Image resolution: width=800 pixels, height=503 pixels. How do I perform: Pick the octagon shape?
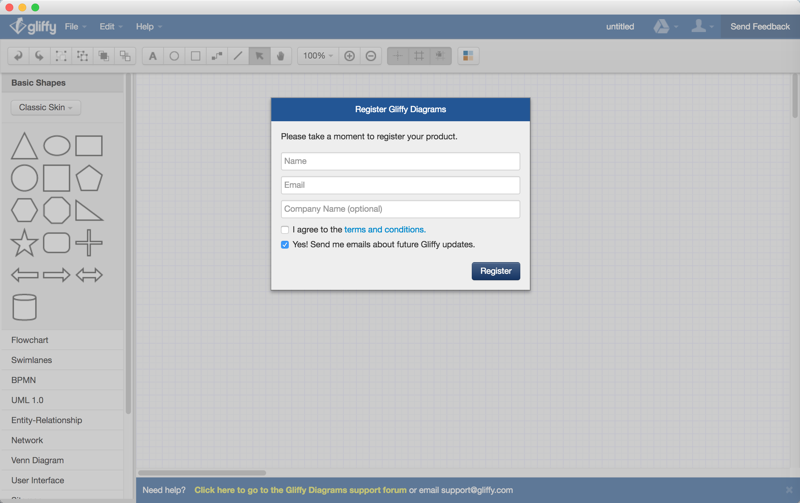tap(57, 210)
